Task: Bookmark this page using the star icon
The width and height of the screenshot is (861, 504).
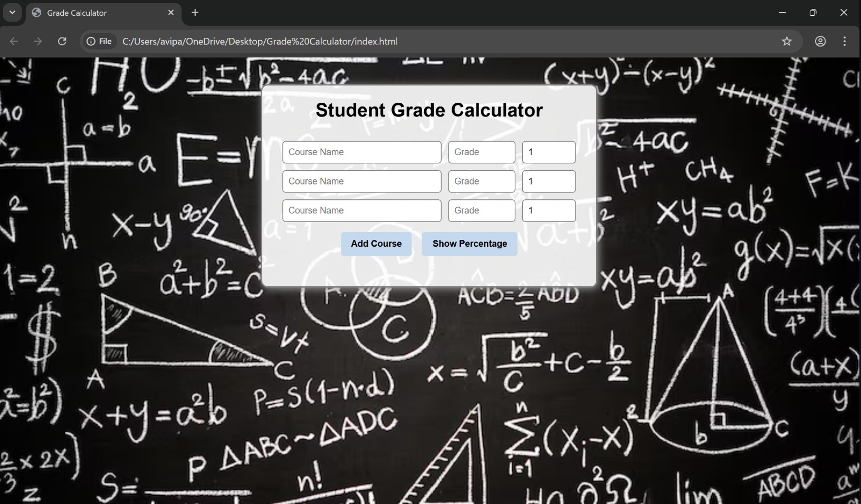Action: 787,41
